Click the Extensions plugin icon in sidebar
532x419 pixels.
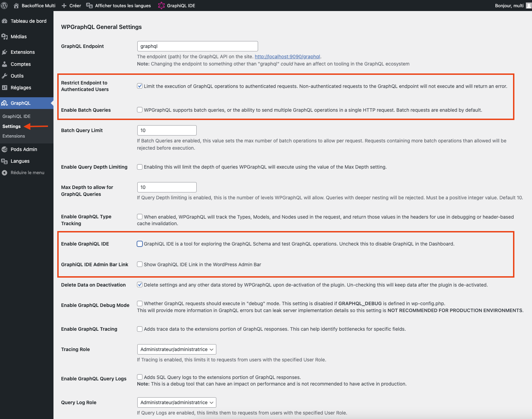(4, 52)
